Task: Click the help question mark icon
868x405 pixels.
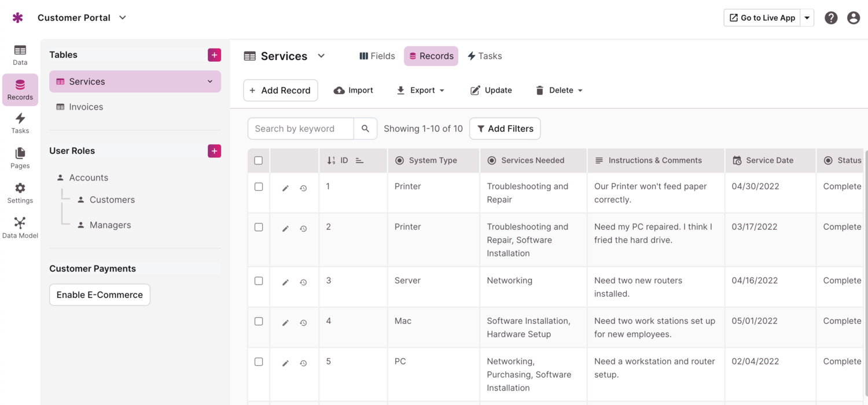Action: [x=831, y=18]
